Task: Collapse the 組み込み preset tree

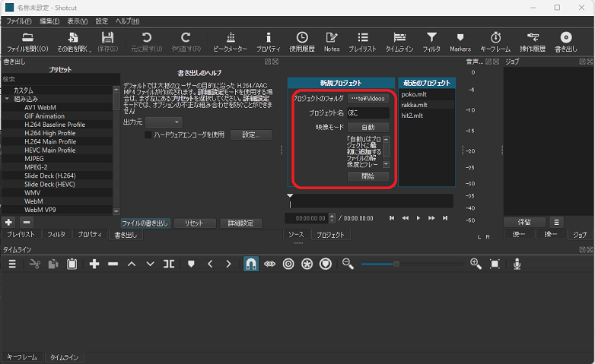Action: click(7, 99)
